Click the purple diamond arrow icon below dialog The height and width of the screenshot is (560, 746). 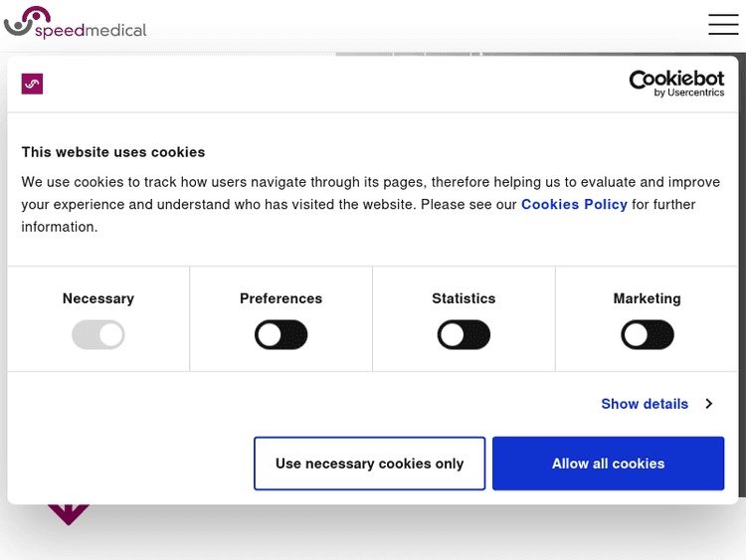point(68,512)
